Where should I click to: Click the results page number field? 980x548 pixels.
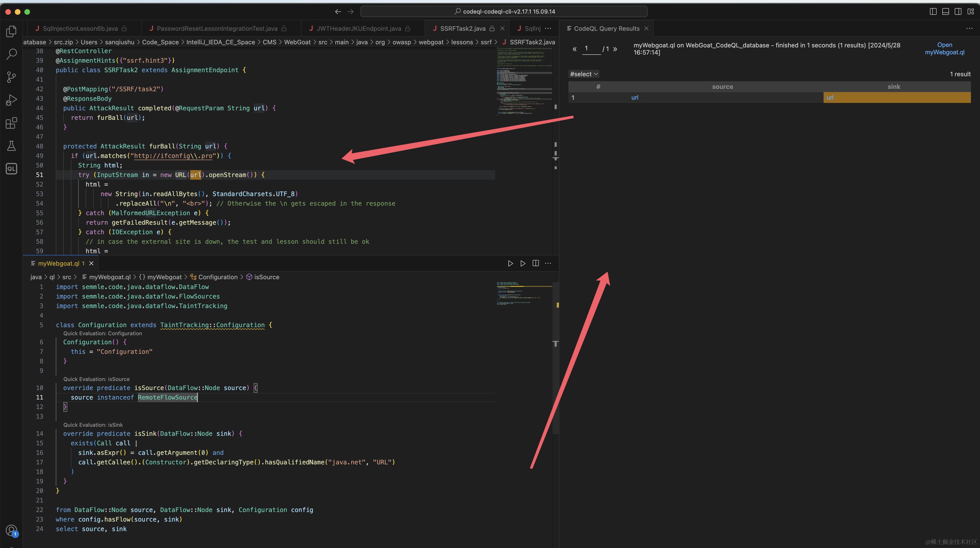point(591,48)
